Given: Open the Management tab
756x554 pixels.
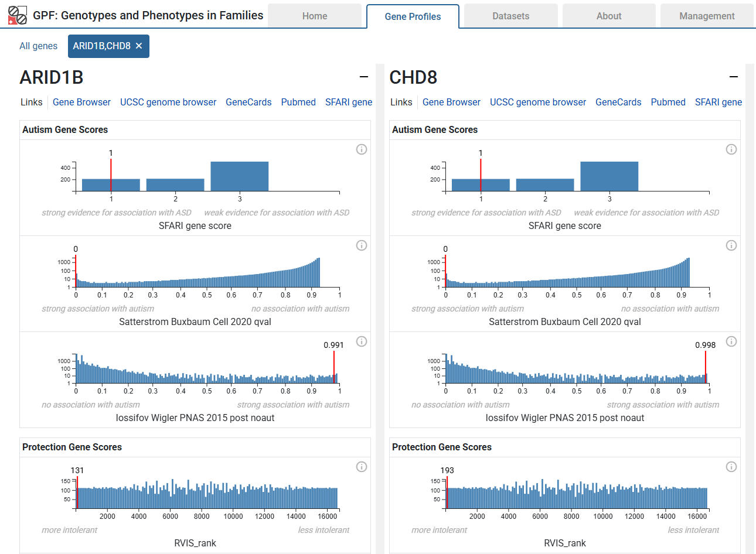Looking at the screenshot, I should pyautogui.click(x=707, y=16).
